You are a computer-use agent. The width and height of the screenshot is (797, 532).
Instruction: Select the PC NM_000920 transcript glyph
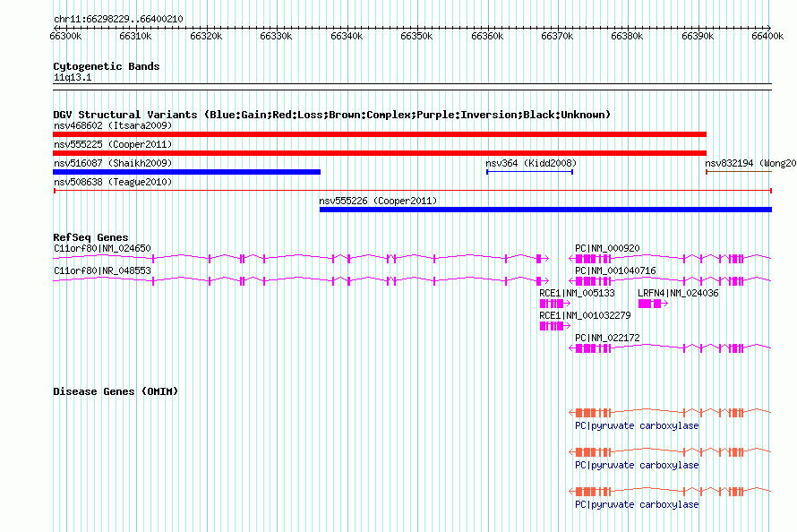click(x=670, y=259)
